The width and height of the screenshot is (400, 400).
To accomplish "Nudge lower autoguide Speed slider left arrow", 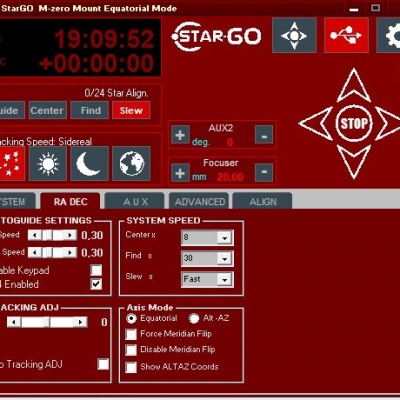I will pyautogui.click(x=35, y=252).
